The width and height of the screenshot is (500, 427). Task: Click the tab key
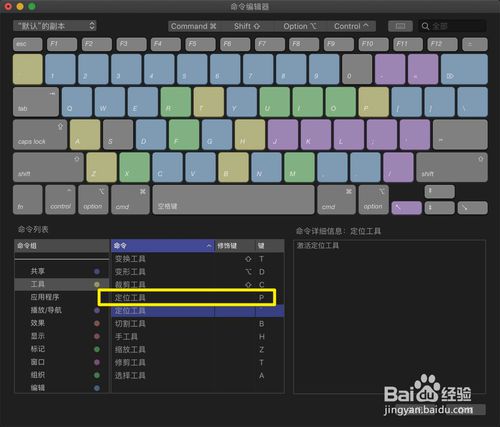(36, 102)
